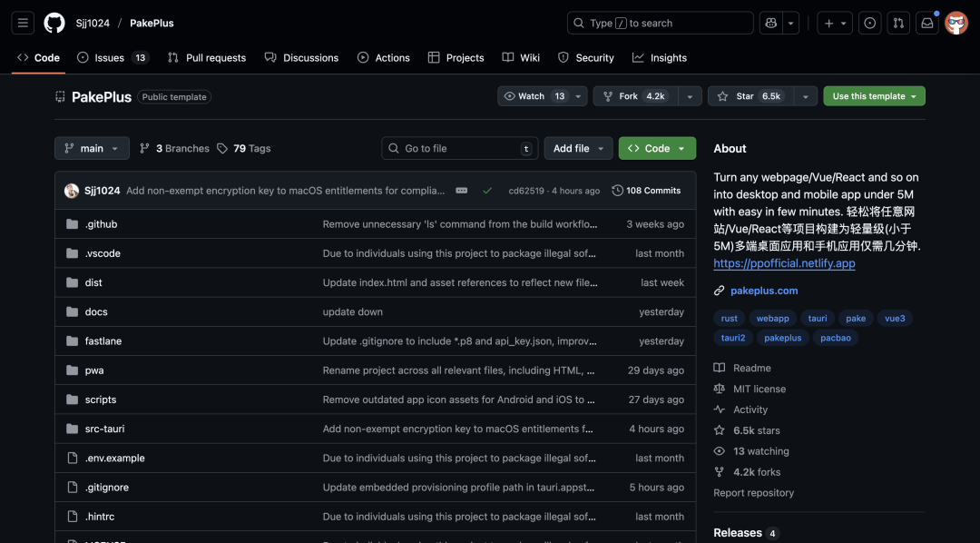Open the pwa folder name

[94, 370]
